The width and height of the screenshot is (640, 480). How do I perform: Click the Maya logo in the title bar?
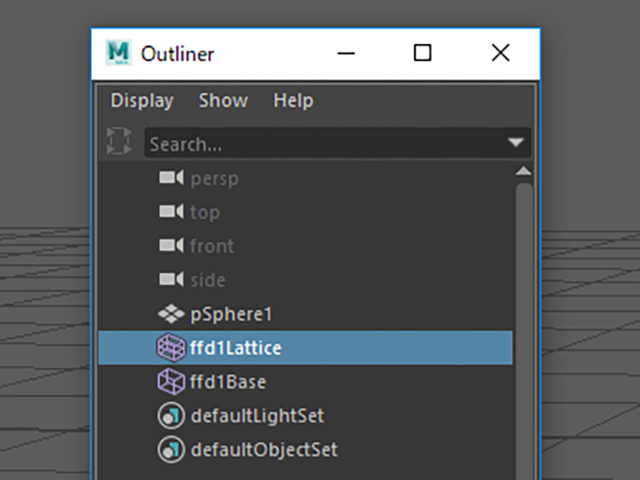[x=118, y=53]
